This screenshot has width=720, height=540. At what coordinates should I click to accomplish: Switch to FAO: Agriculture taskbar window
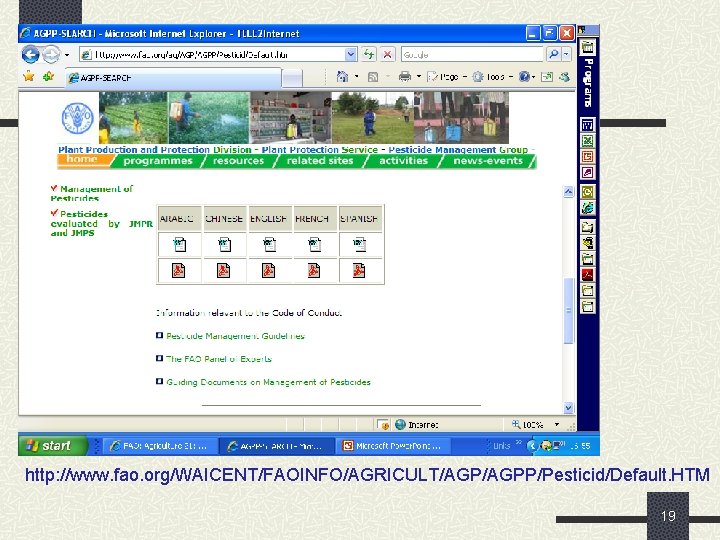click(x=159, y=446)
